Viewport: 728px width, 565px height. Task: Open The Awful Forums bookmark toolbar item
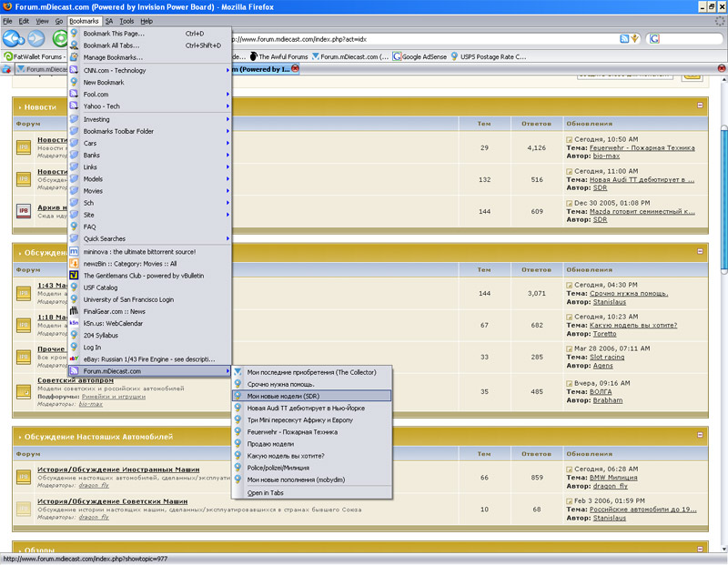coord(279,56)
